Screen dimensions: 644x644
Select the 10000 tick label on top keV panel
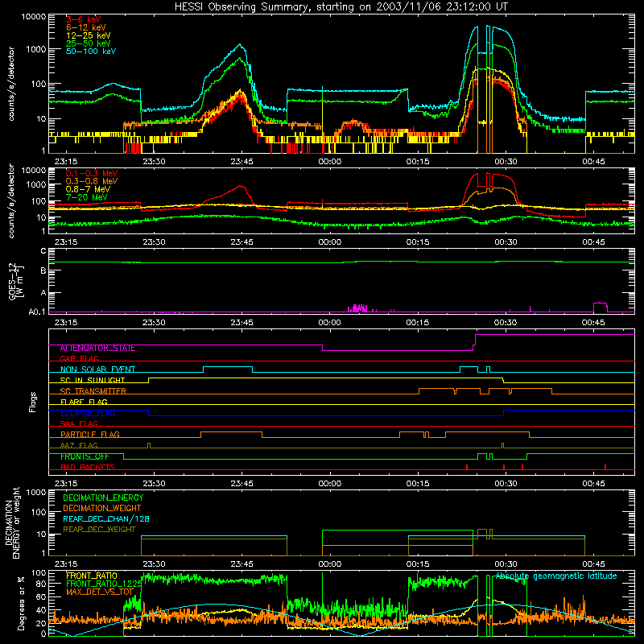tap(34, 17)
